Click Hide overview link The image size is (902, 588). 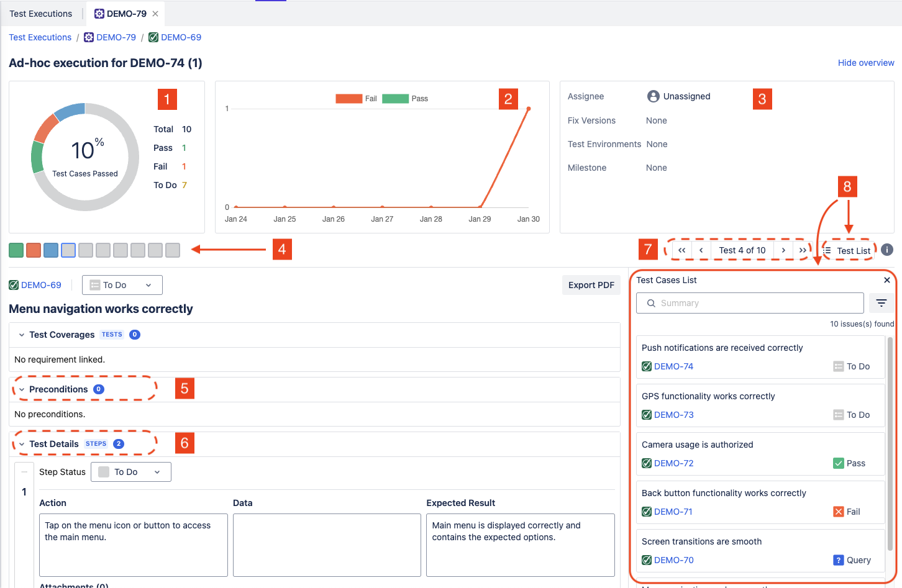[865, 63]
